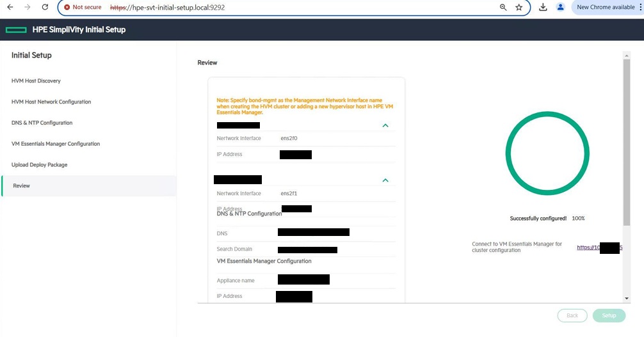Viewport: 644px width, 337px height.
Task: Click the orange bond-mgmt note text
Action: pos(305,106)
